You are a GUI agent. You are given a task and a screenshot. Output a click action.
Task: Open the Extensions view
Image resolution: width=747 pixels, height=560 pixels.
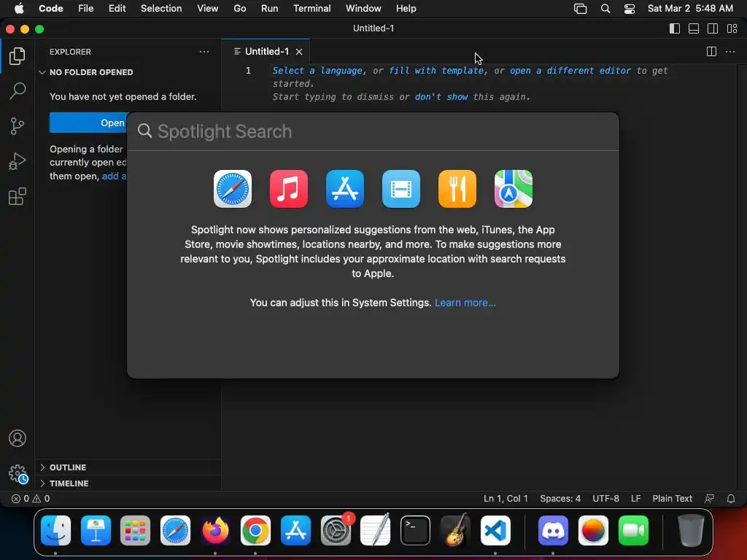(18, 196)
